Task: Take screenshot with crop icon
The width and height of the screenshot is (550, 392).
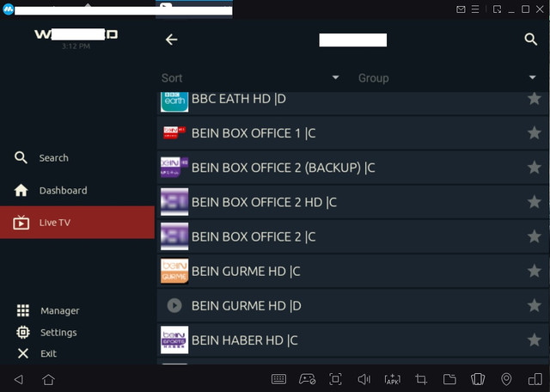Action: point(421,379)
